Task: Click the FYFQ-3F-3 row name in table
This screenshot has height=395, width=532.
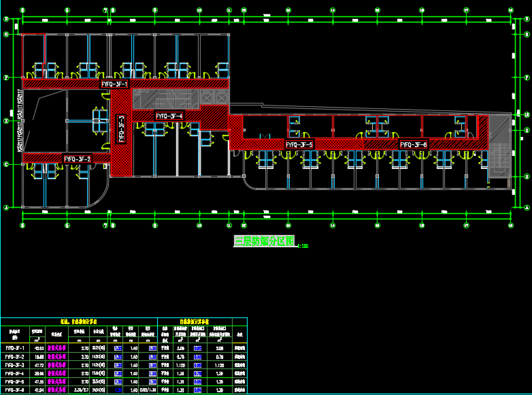Action: point(15,364)
